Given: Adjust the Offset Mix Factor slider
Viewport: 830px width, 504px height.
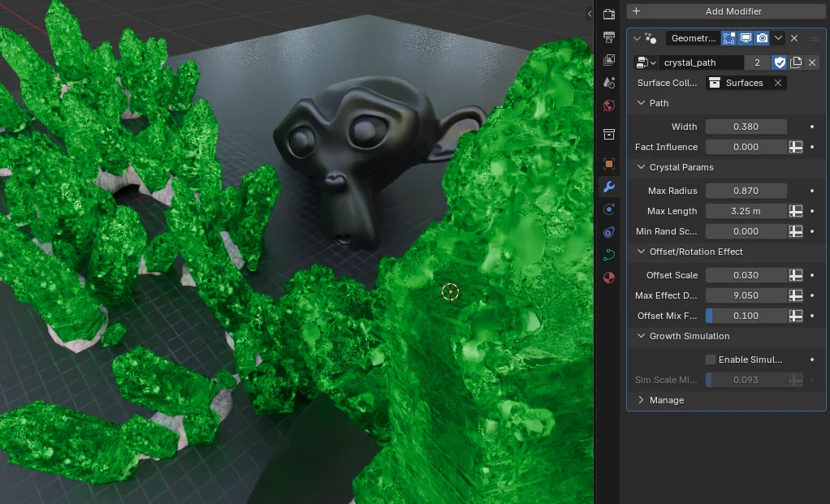Looking at the screenshot, I should coord(746,316).
